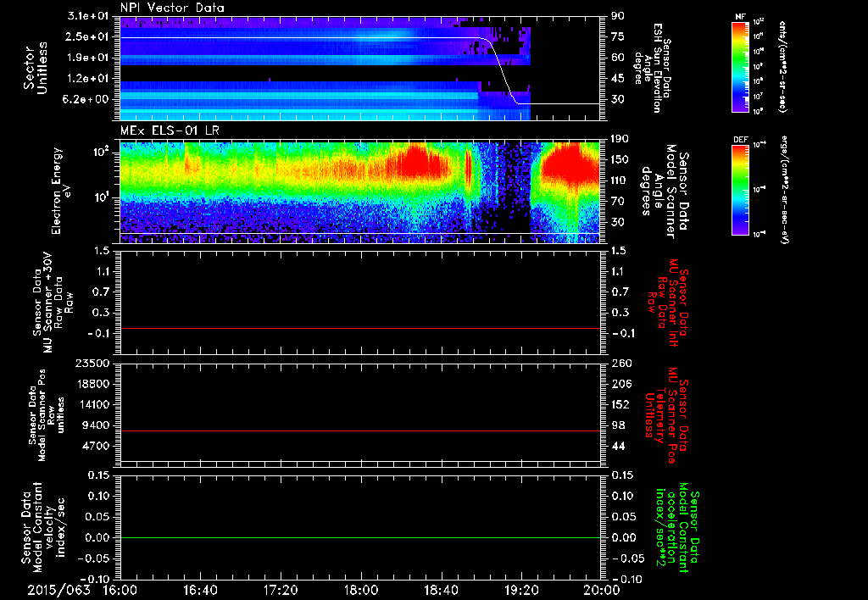
Task: Click the 'Model Scanner Pos Raw' axis label
Action: click(x=47, y=415)
